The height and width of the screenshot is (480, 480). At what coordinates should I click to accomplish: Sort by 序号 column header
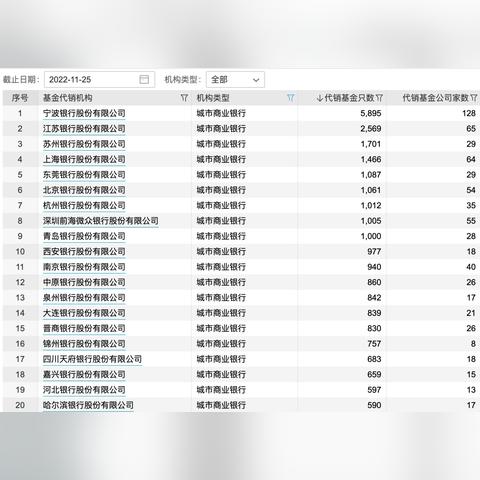click(x=20, y=98)
